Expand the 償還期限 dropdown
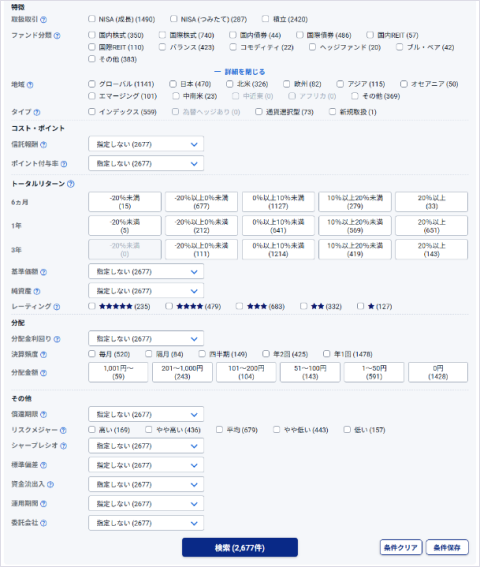 pyautogui.click(x=146, y=414)
